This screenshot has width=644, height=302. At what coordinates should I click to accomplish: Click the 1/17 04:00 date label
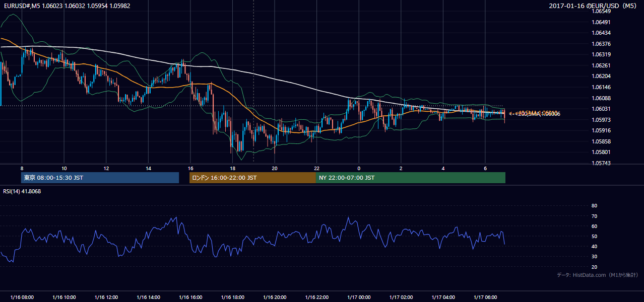[x=443, y=297]
